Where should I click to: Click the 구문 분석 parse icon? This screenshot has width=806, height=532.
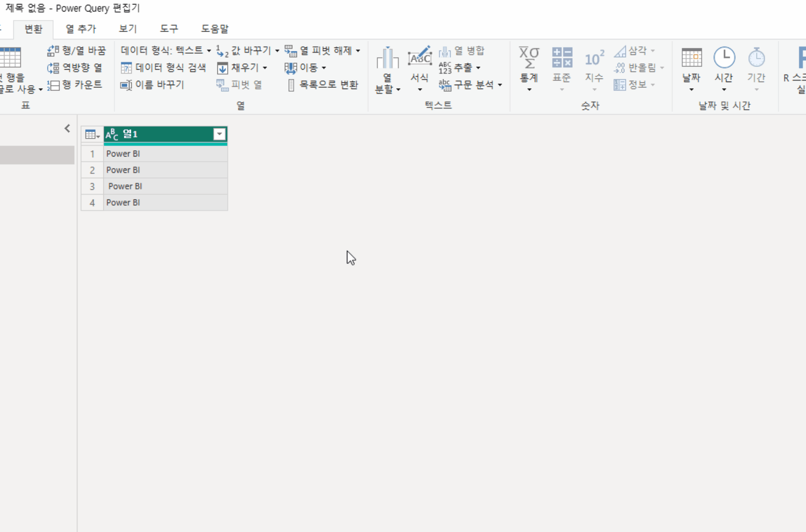tap(445, 85)
